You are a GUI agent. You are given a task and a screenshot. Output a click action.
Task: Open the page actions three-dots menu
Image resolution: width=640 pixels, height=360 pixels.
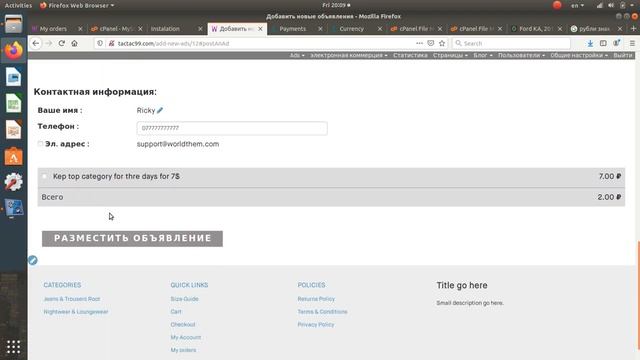point(419,43)
